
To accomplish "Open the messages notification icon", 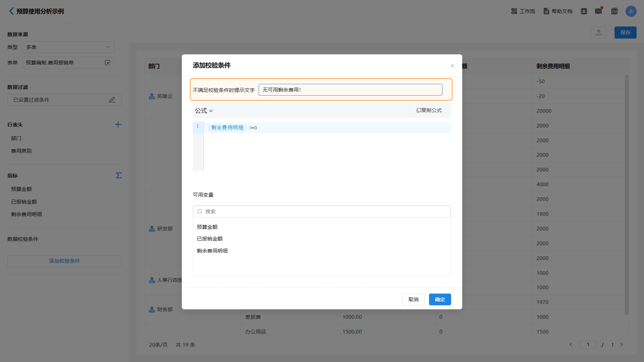I will pos(598,11).
